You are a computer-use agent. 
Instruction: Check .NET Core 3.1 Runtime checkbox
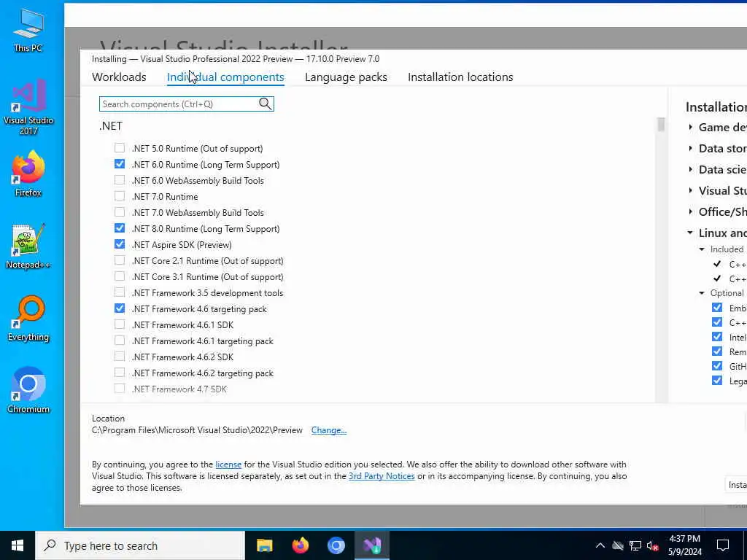pos(120,276)
